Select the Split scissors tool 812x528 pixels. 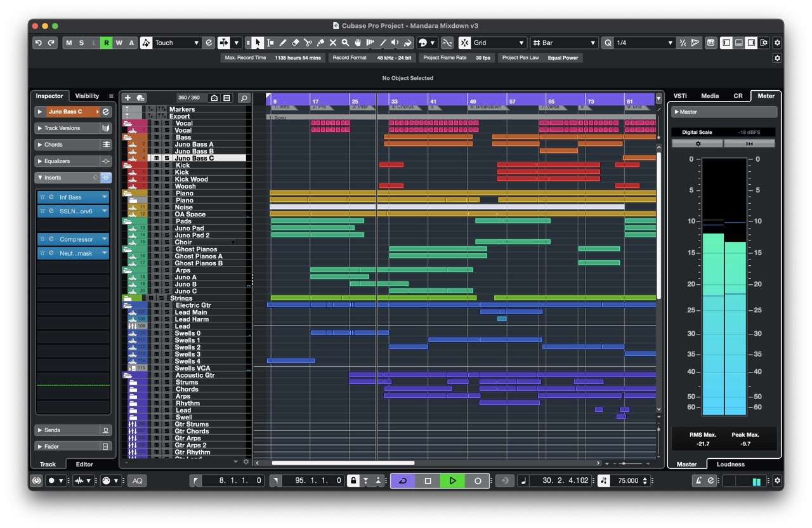(308, 43)
